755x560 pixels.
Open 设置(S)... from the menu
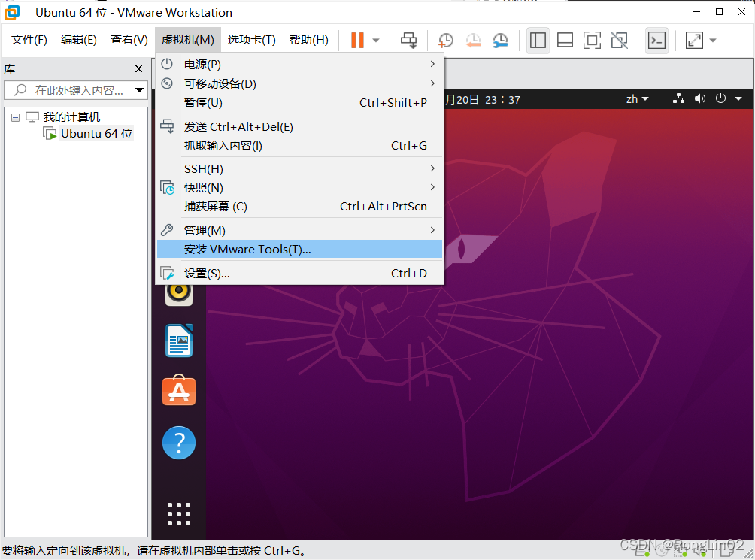click(299, 274)
